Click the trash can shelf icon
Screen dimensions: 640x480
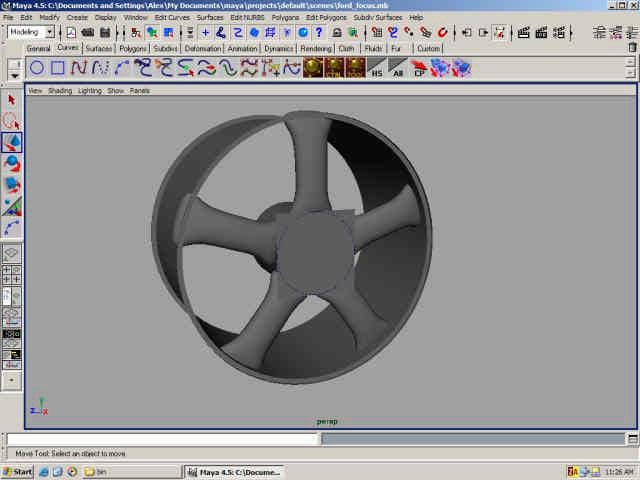coord(631,47)
